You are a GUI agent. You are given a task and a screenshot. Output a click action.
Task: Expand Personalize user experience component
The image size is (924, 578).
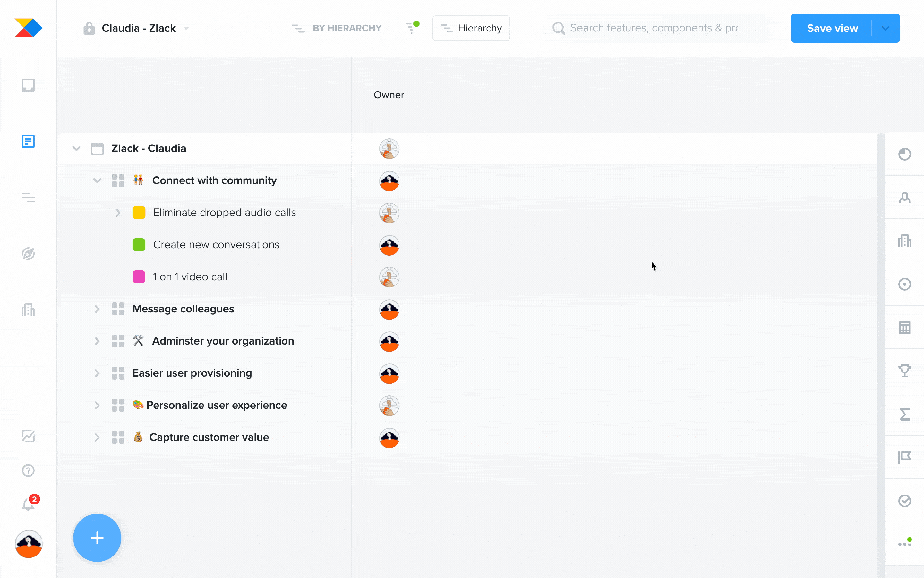97,405
